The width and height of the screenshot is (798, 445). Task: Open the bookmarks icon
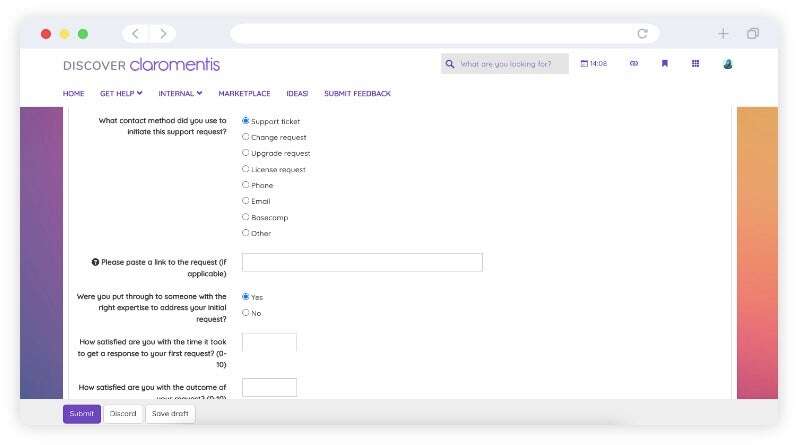click(x=664, y=64)
